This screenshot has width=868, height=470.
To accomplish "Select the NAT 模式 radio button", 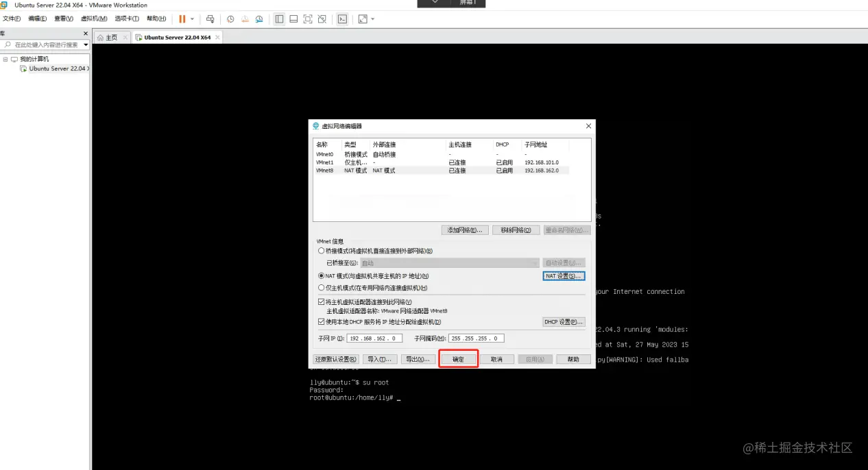I will click(321, 275).
